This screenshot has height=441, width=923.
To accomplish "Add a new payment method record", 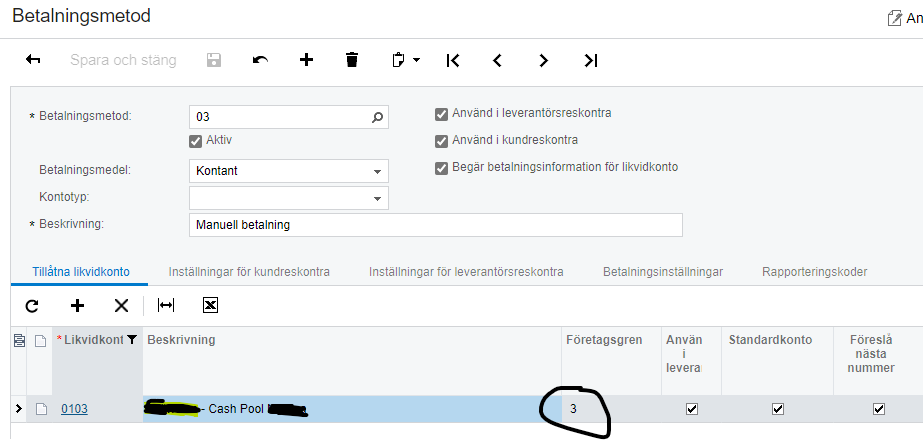I will click(306, 59).
